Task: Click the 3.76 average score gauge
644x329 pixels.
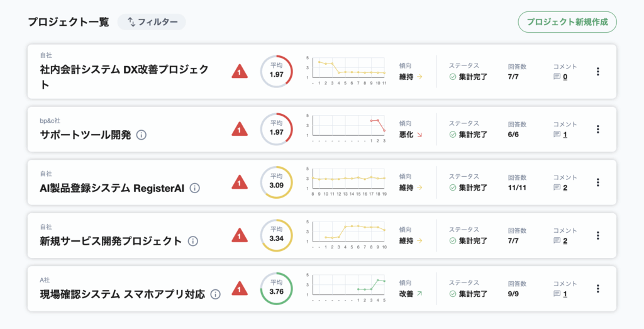Action: 277,289
